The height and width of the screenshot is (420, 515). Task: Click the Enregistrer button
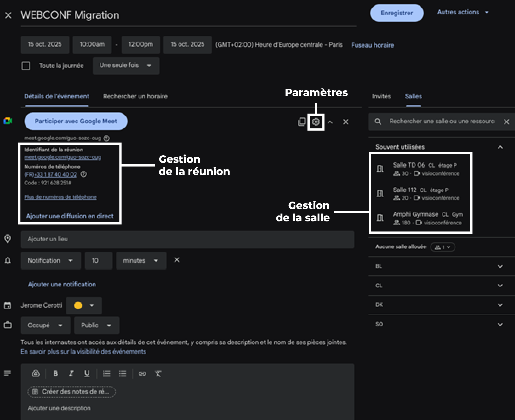tap(397, 13)
